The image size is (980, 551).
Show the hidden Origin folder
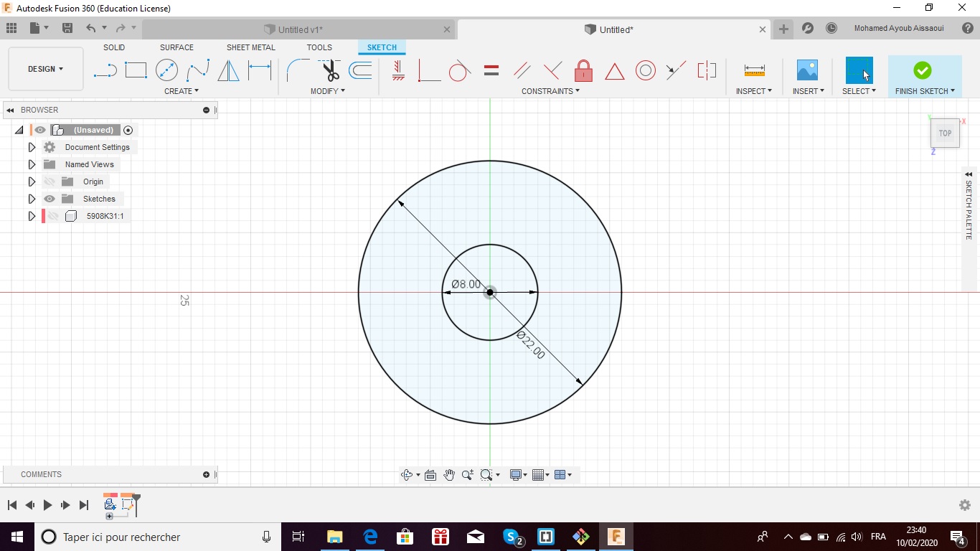[50, 182]
